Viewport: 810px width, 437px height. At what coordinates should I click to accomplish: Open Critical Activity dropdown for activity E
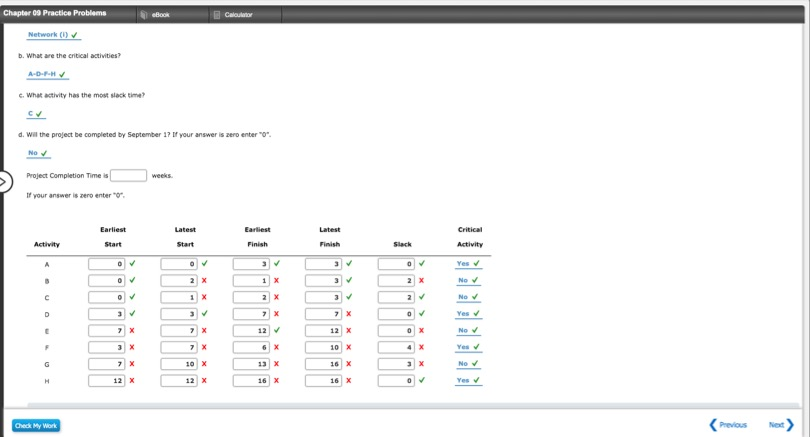coord(469,330)
